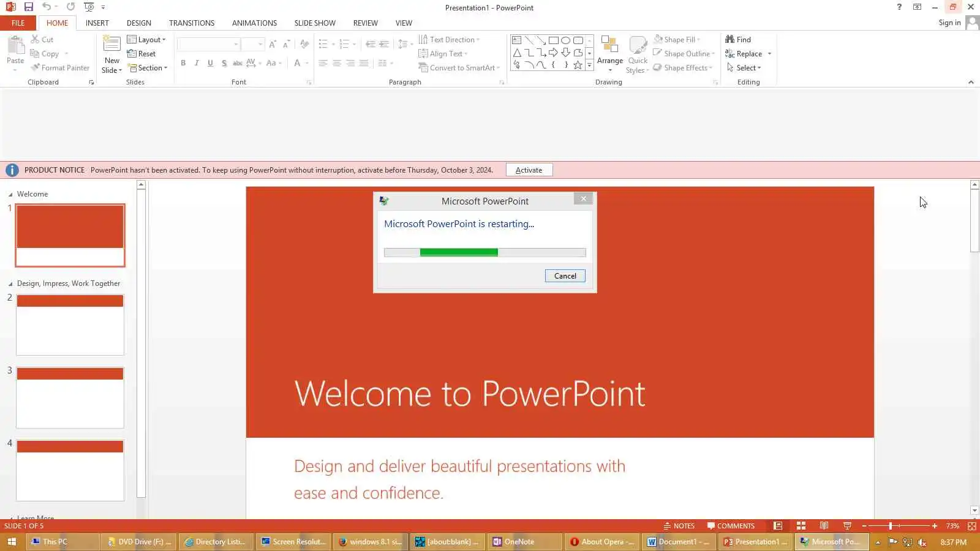The image size is (980, 551).
Task: Open the FILE tab
Action: click(18, 23)
